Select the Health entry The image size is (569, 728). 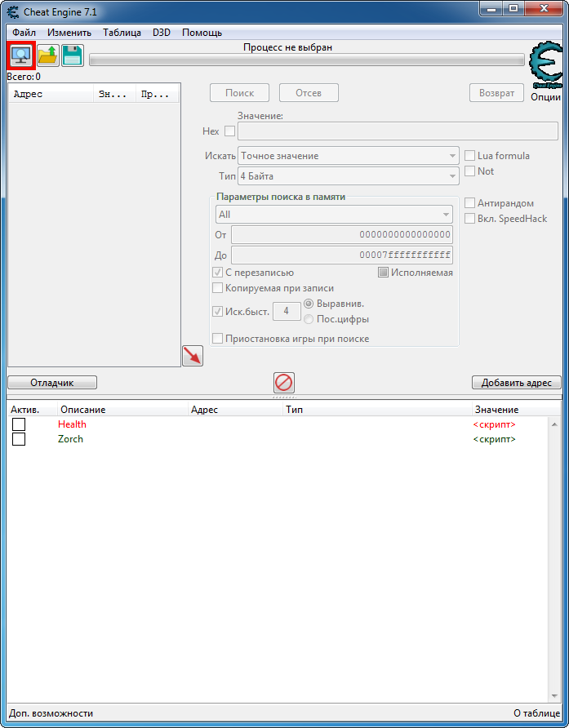[72, 424]
